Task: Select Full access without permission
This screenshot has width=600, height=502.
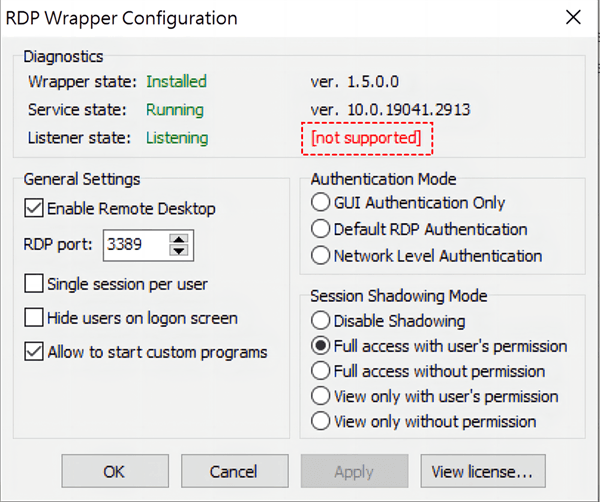Action: (x=321, y=371)
